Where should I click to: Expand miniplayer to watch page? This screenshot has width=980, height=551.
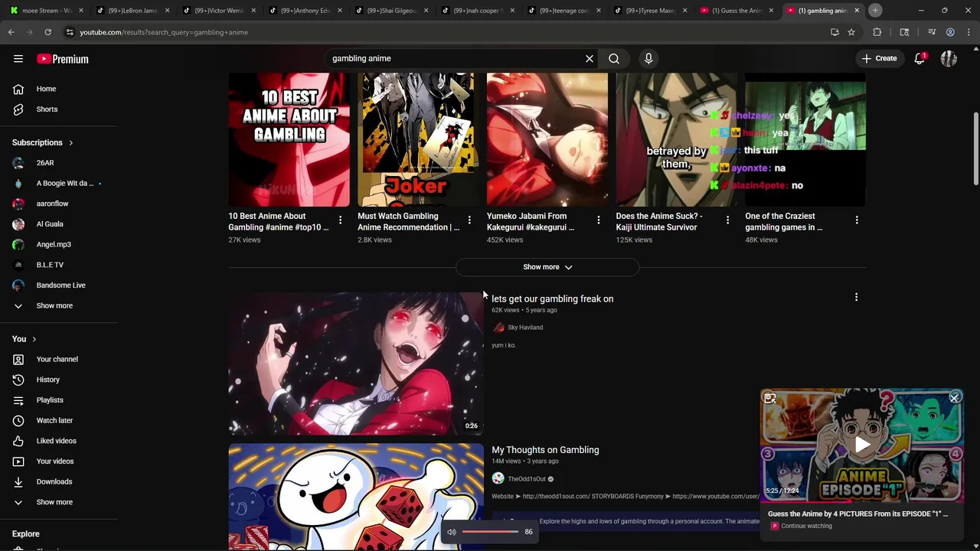click(x=770, y=398)
